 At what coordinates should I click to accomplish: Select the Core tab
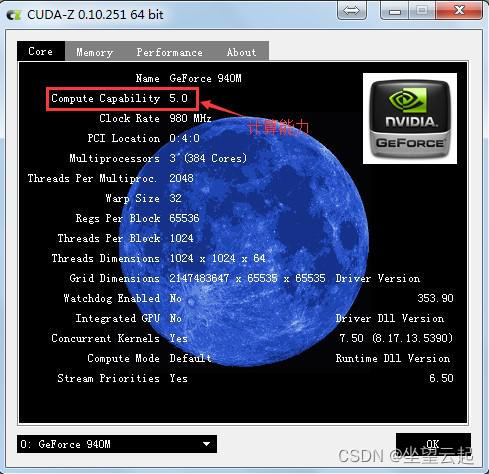(x=41, y=51)
